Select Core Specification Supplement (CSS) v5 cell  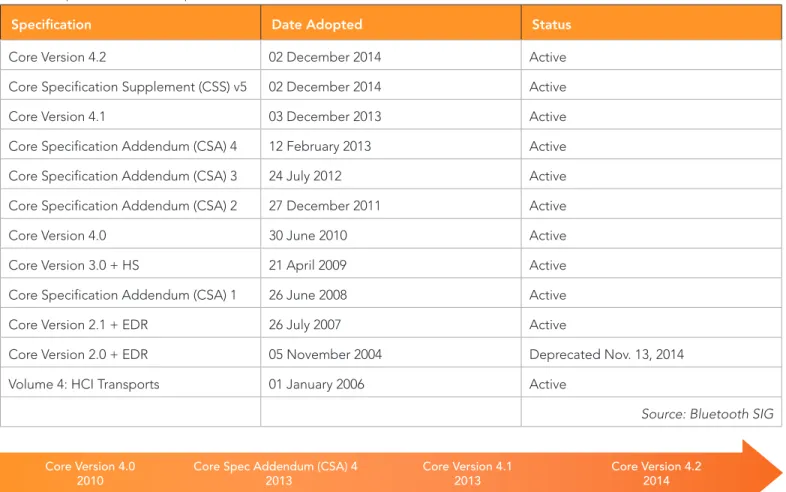(130, 86)
